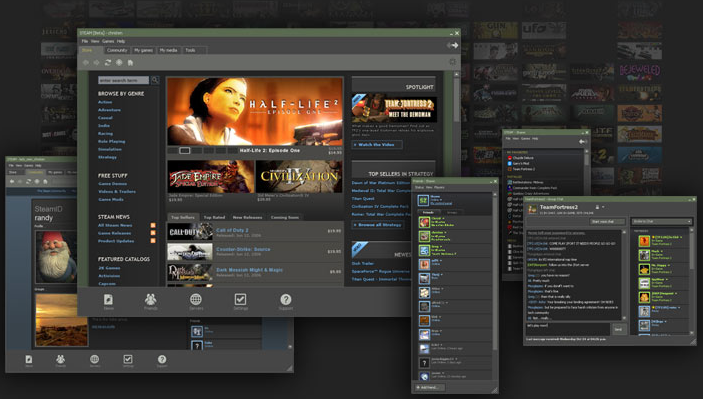The width and height of the screenshot is (703, 399).
Task: Click the Settings checkmark icon in the back community window
Action: tap(128, 360)
